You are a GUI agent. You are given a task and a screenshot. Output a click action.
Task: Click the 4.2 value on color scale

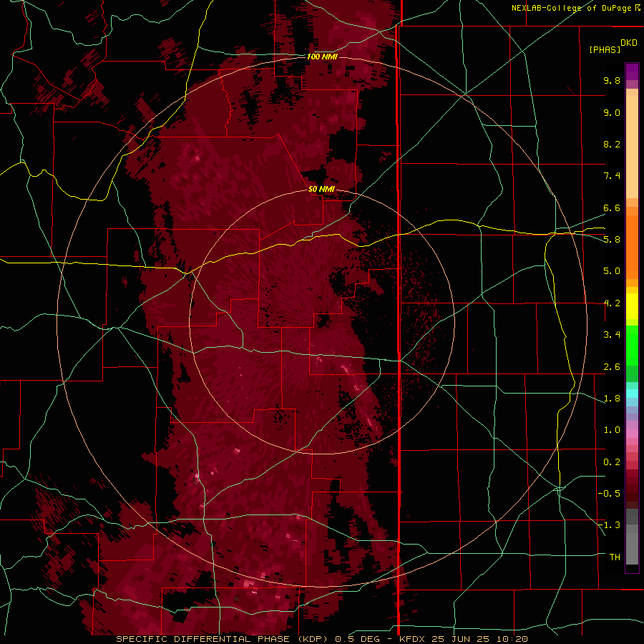(612, 303)
